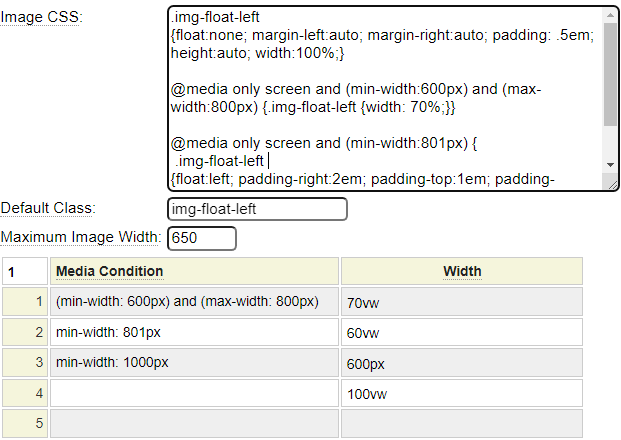The width and height of the screenshot is (621, 440).
Task: Edit the 70vw width cell
Action: coord(461,302)
